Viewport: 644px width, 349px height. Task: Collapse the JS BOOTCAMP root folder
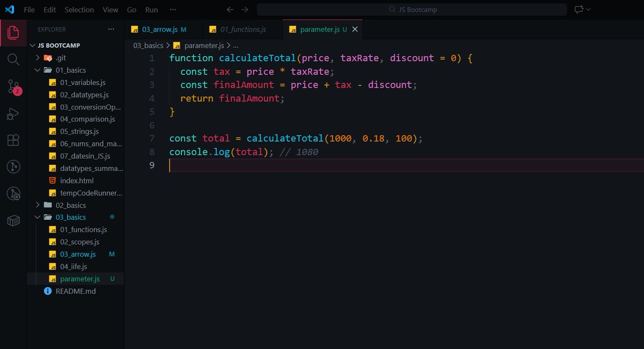pos(75,46)
